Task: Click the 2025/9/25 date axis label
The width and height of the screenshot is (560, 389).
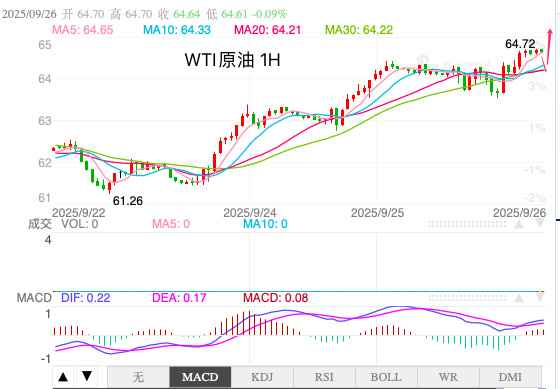Action: (378, 213)
